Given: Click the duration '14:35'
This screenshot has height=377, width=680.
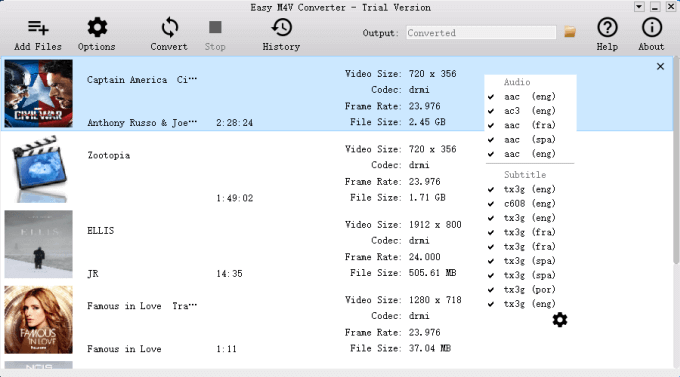Looking at the screenshot, I should (229, 274).
